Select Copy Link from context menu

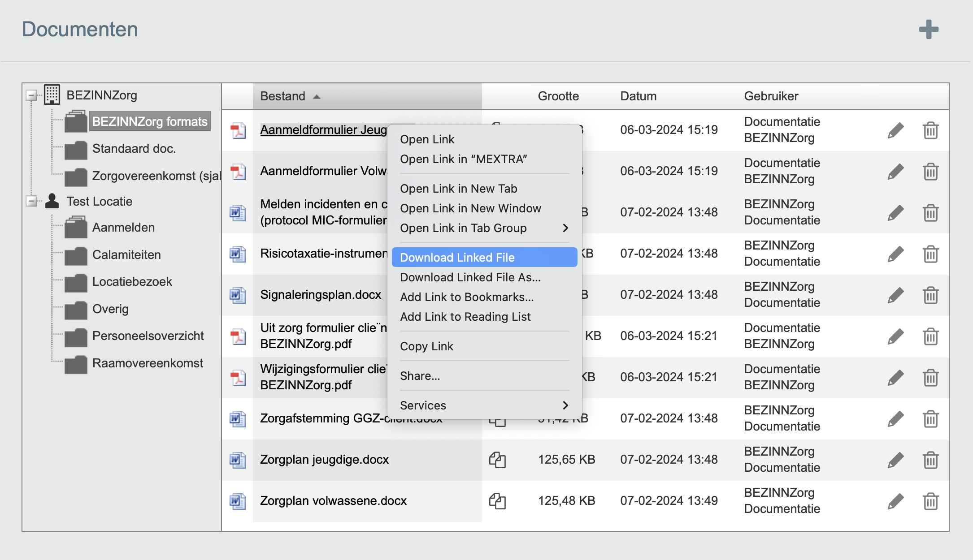[426, 346]
